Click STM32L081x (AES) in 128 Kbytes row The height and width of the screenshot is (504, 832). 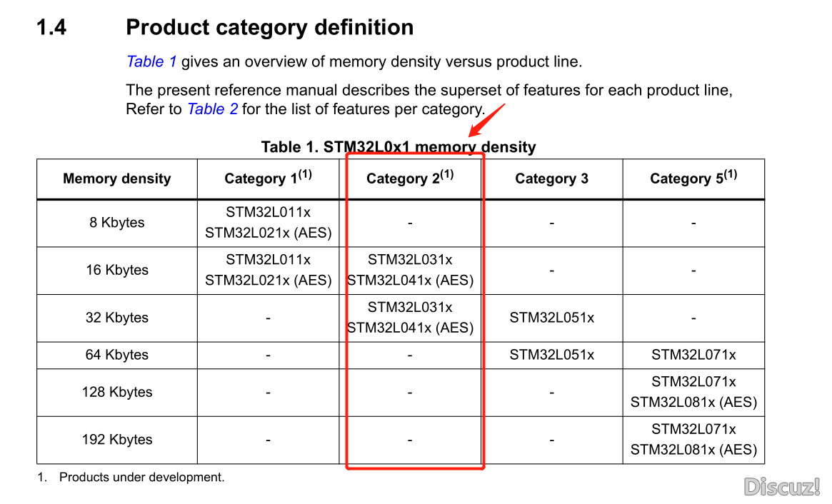693,402
